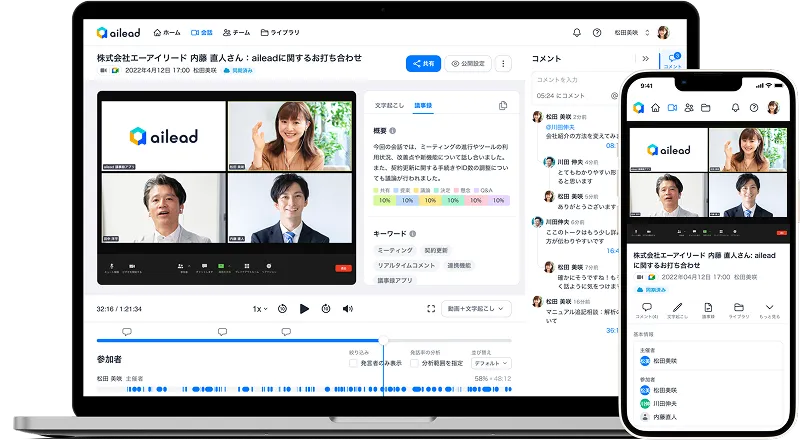The width and height of the screenshot is (800, 440).
Task: Tap the team people icon in phone header
Action: 689,108
